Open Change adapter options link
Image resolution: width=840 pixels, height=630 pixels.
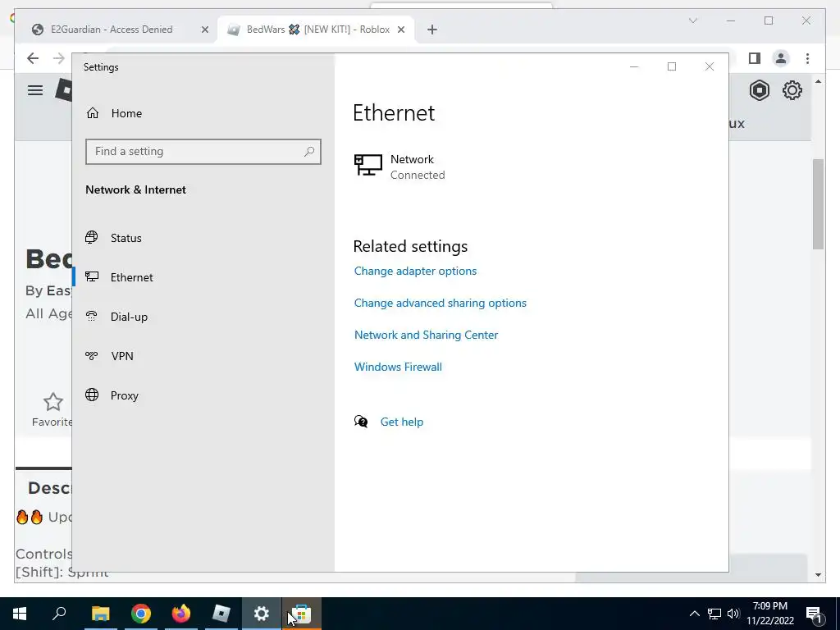pyautogui.click(x=415, y=271)
